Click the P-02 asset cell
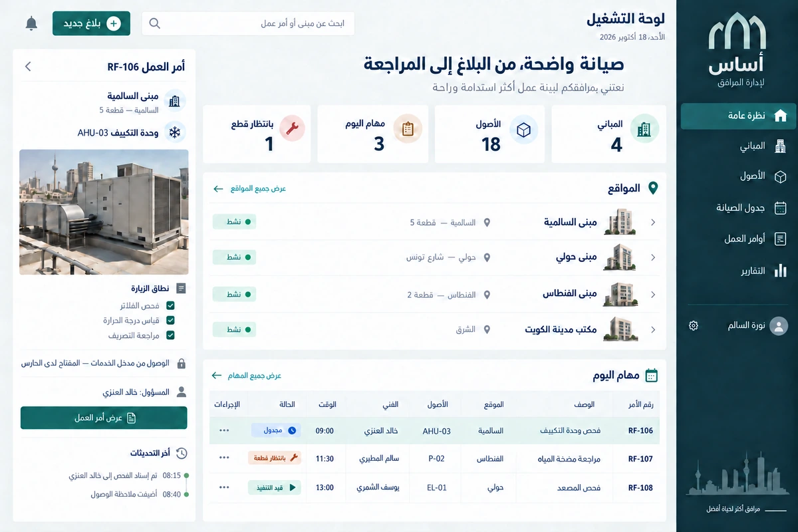 click(x=436, y=459)
